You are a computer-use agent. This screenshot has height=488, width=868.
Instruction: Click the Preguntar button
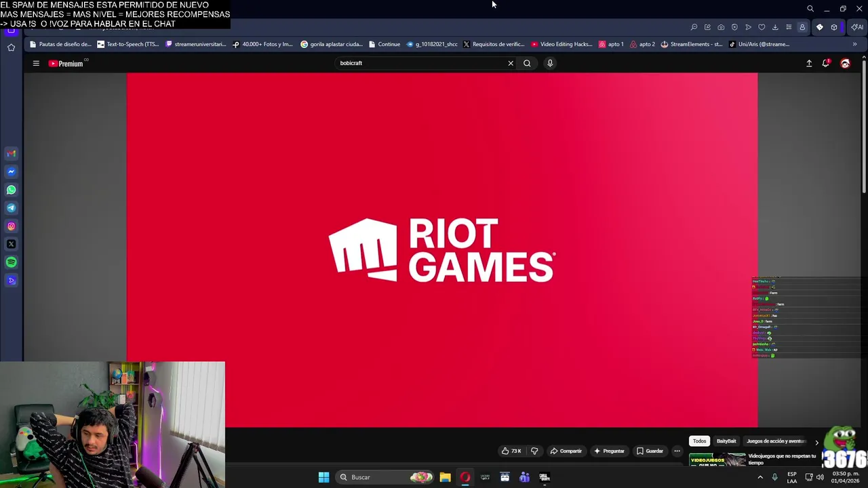(609, 451)
